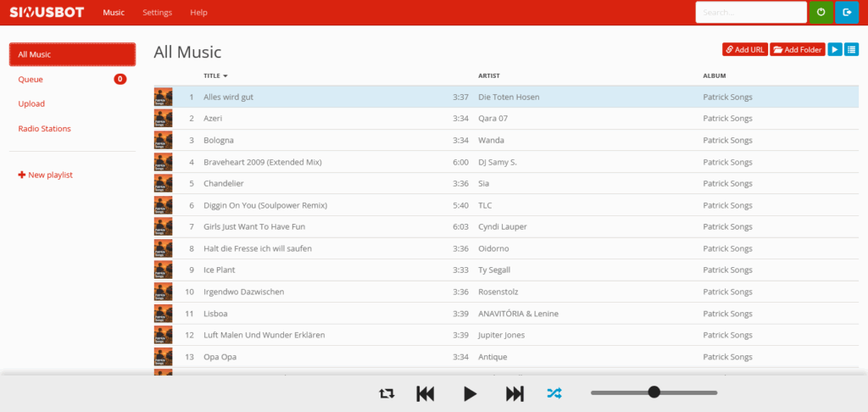Create a new playlist from sidebar
Screen dimensions: 868x412
click(x=46, y=175)
